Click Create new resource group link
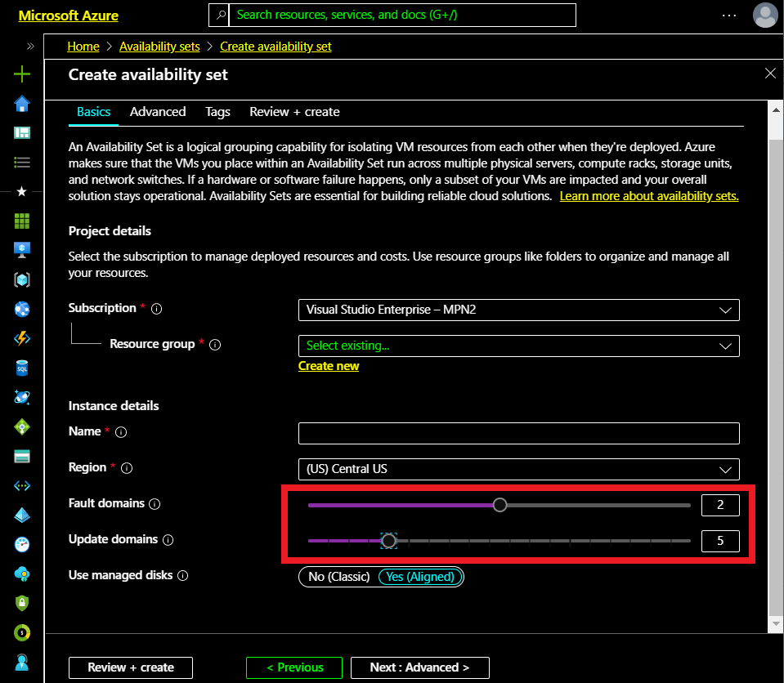 click(329, 366)
